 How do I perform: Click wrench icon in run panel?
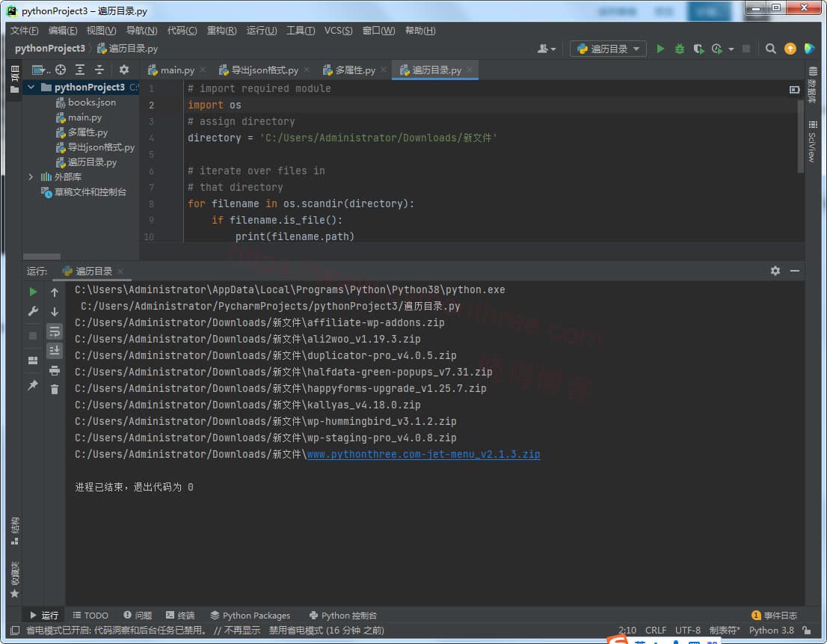(x=33, y=311)
